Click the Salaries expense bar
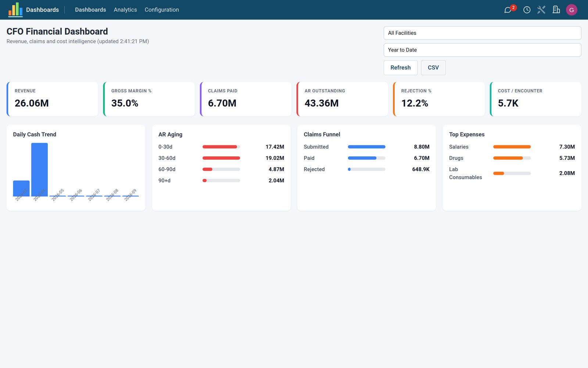Screen dimensions: 588x368 (512, 147)
